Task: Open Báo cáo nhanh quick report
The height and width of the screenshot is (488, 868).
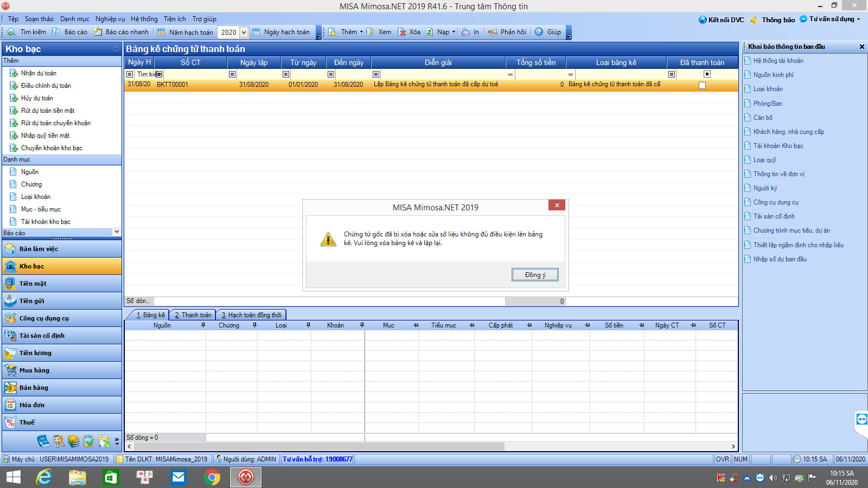Action: (121, 32)
